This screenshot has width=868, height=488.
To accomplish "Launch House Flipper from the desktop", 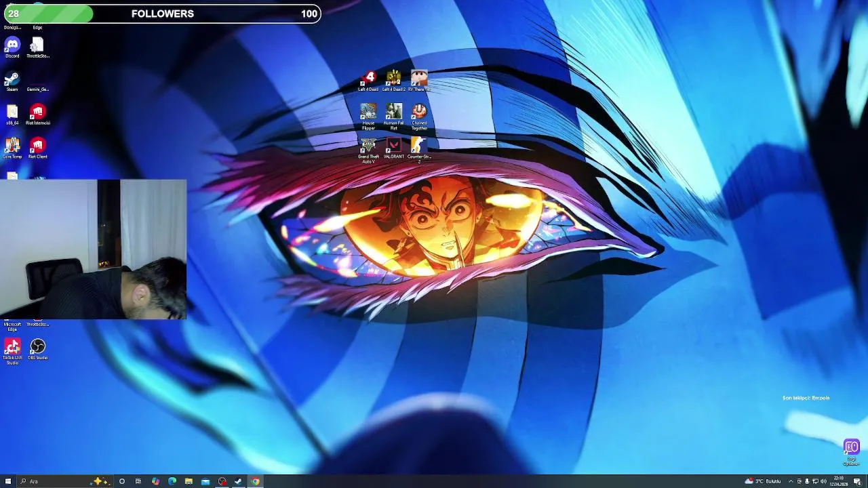I will pos(368,116).
